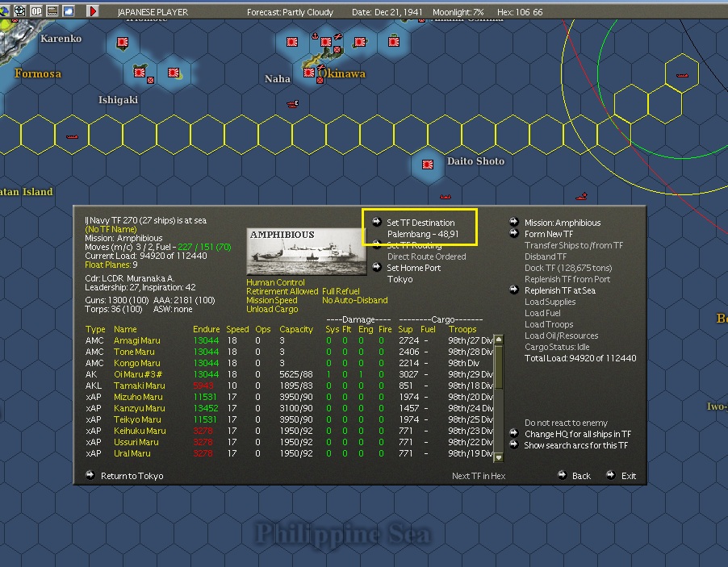Click the arrow icon beside Set Home Port
This screenshot has height=567, width=728.
[x=377, y=267]
